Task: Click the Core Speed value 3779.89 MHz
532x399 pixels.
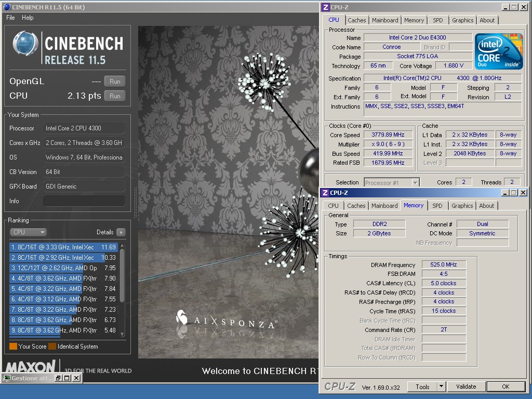Action: click(388, 135)
